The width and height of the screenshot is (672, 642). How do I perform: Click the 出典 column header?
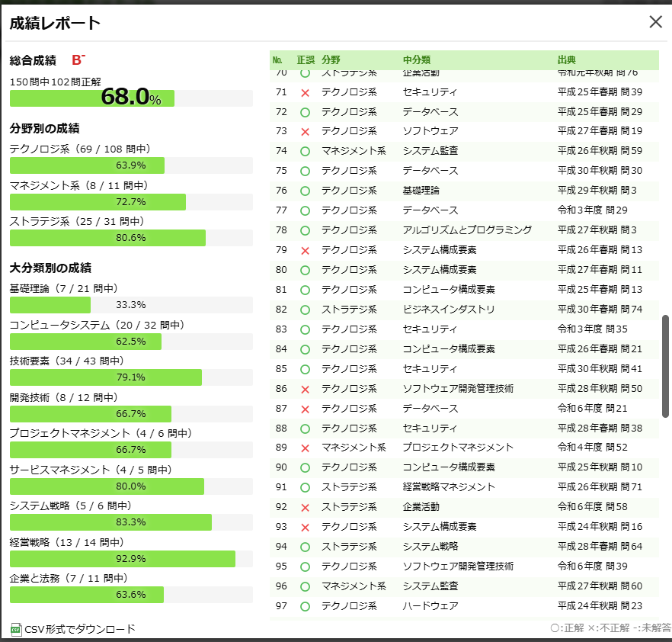567,60
